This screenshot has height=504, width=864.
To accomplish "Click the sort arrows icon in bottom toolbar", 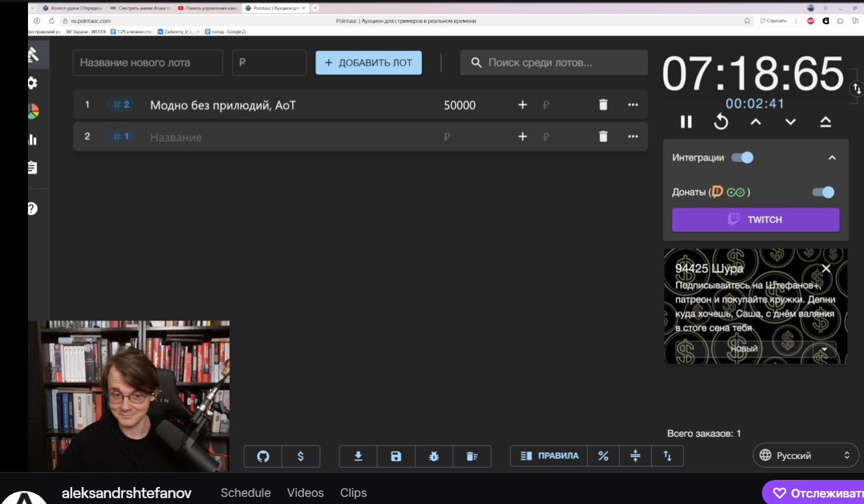I will tap(667, 456).
